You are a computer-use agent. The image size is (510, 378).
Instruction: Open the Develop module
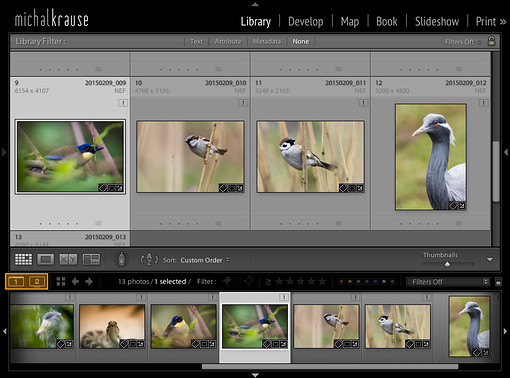(306, 22)
